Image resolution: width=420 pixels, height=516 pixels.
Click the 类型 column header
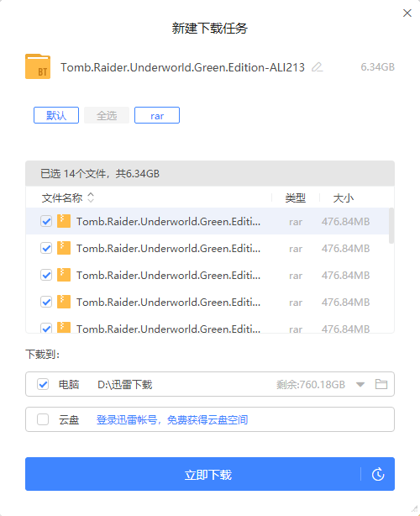pyautogui.click(x=296, y=198)
